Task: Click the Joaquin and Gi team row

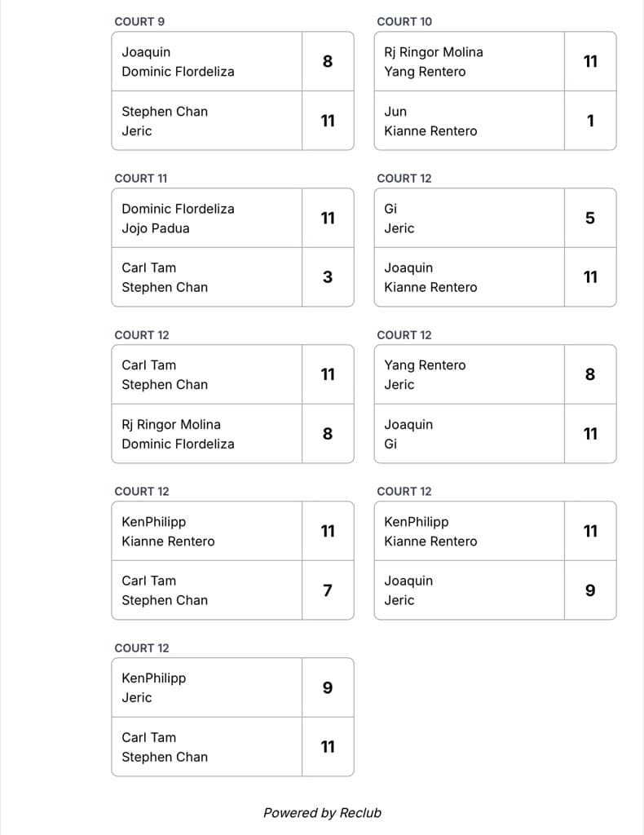Action: point(495,434)
